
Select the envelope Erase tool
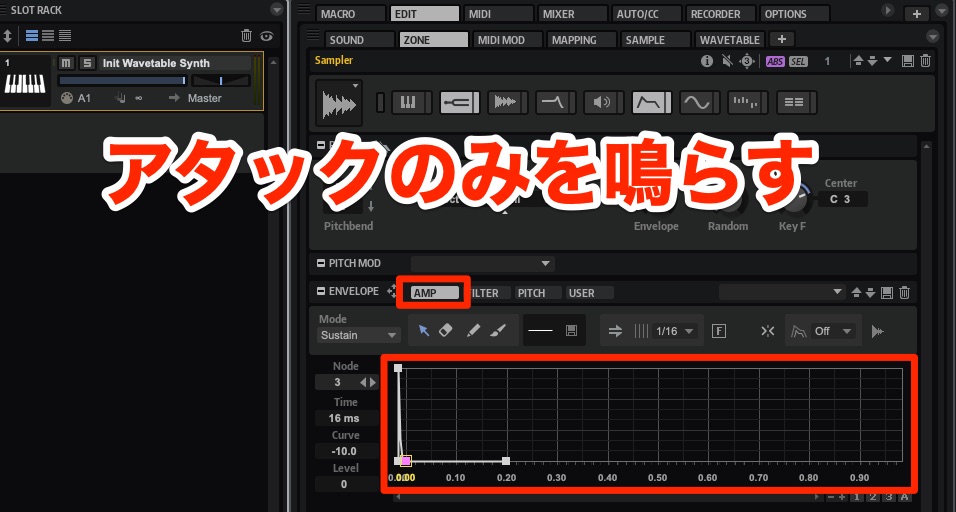[x=446, y=330]
